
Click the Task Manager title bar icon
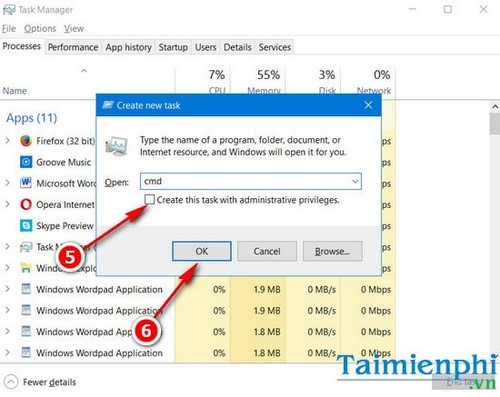click(8, 10)
